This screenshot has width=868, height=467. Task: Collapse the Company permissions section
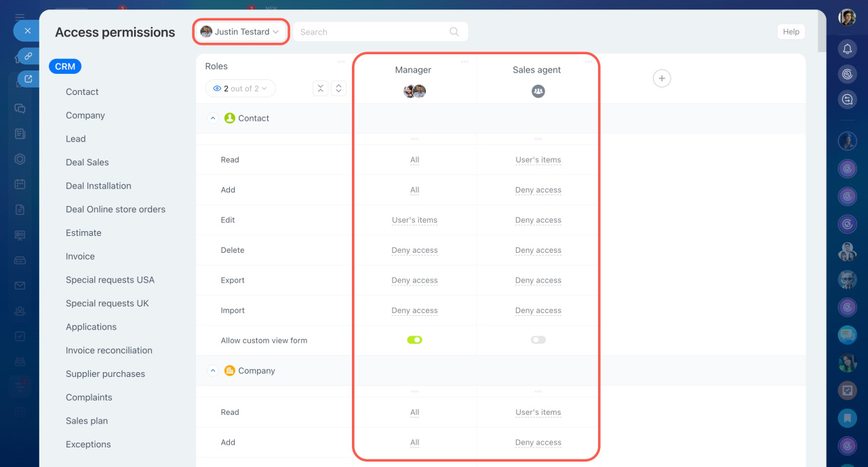point(213,371)
